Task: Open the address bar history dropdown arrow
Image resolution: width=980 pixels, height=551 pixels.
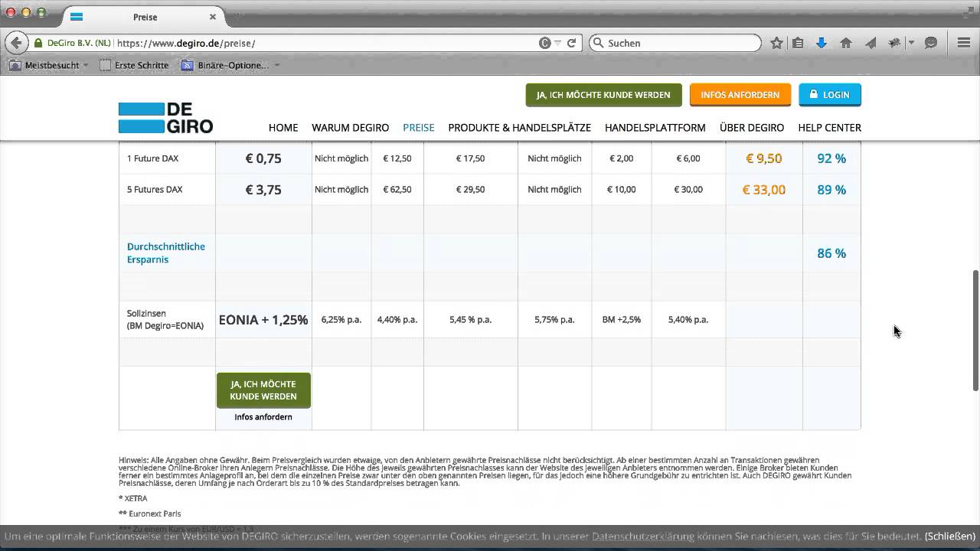Action: coord(558,44)
